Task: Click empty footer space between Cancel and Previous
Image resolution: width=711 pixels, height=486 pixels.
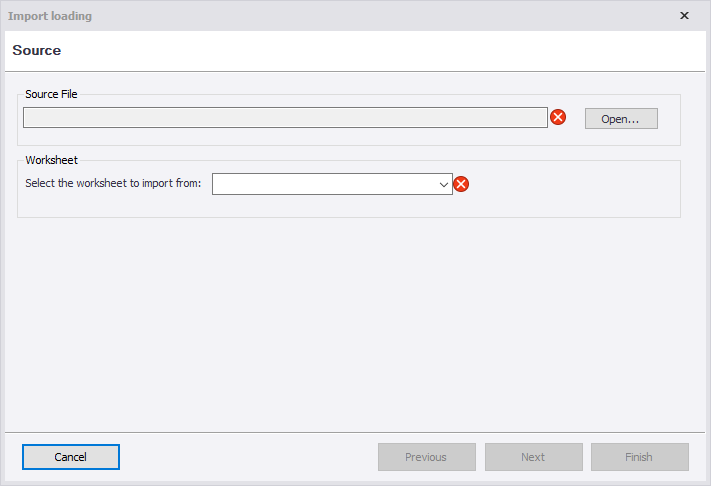Action: (248, 457)
